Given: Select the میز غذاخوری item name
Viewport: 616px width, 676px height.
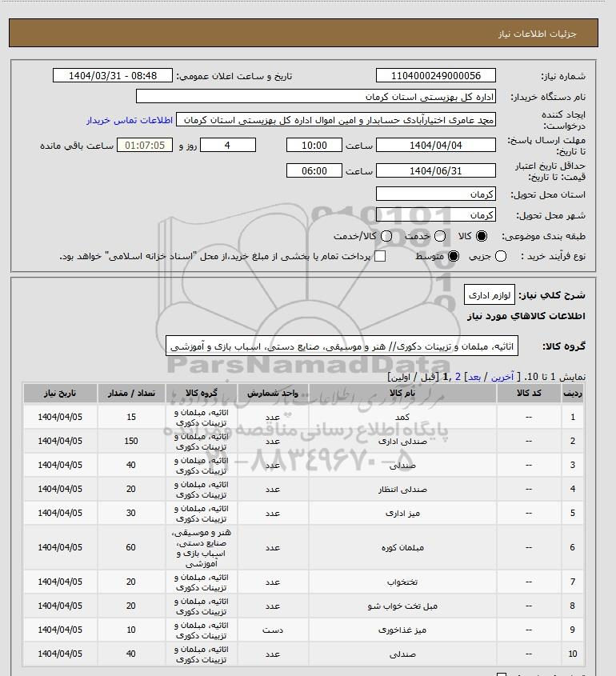Looking at the screenshot, I should coord(402,630).
